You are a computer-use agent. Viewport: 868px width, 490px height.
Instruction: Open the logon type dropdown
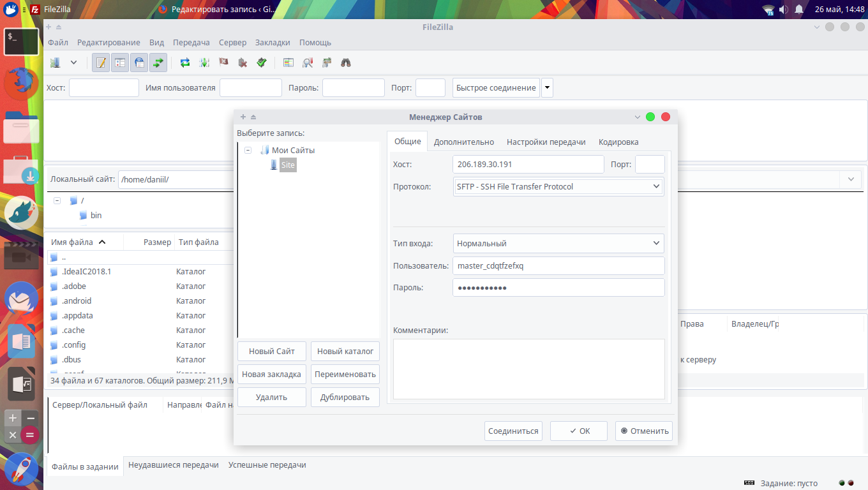tap(558, 243)
